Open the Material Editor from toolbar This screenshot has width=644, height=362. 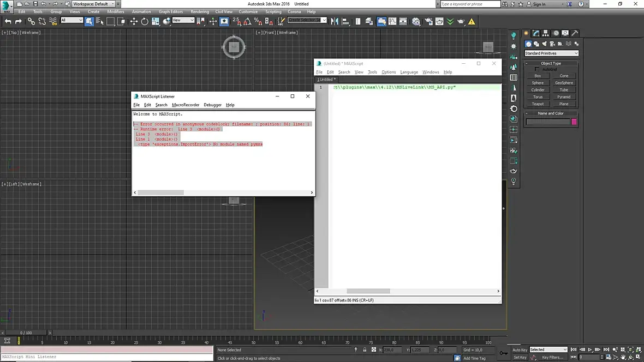click(x=416, y=21)
